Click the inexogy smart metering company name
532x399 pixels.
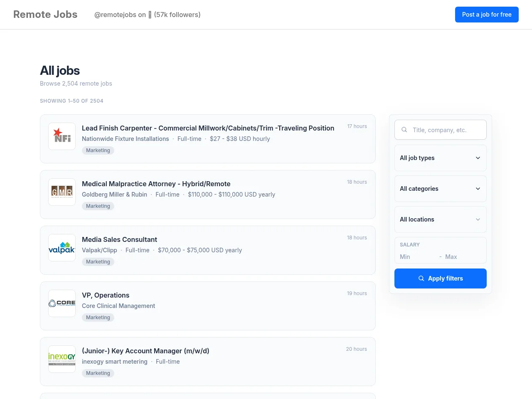pos(115,362)
